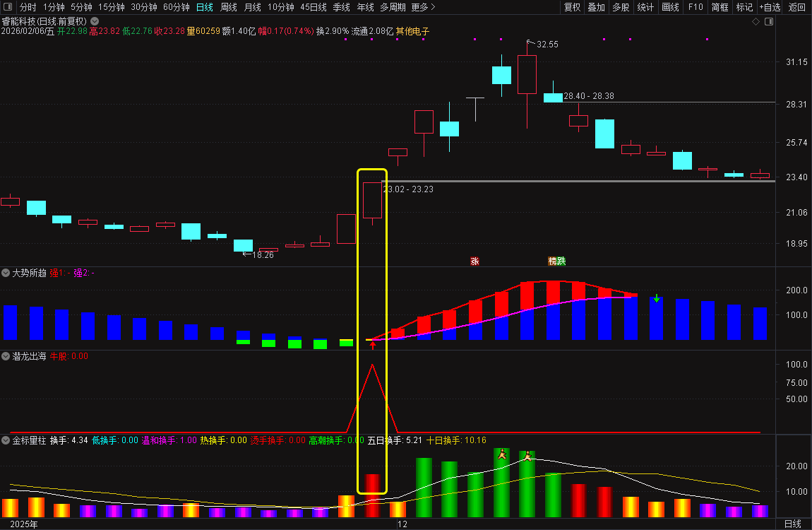
Task: Click the 32.55 high price label
Action: click(547, 45)
